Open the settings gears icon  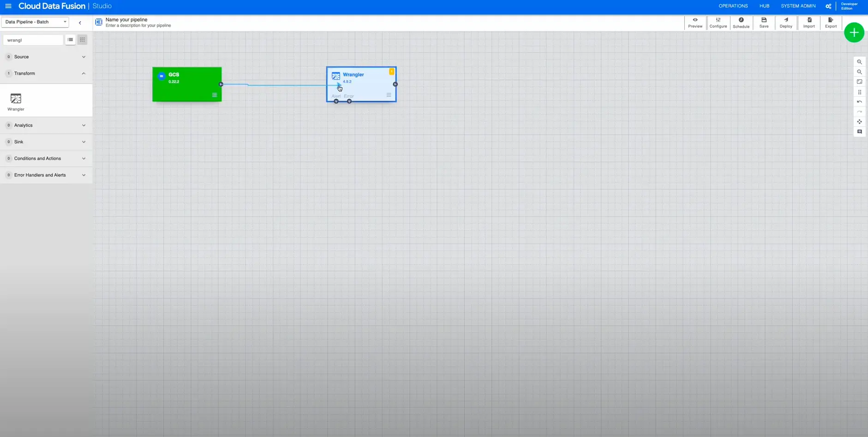coord(828,6)
